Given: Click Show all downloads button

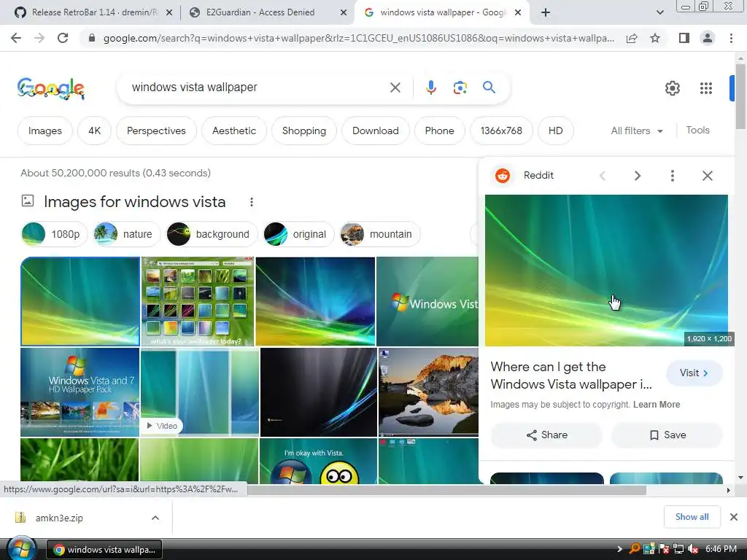Looking at the screenshot, I should click(692, 517).
